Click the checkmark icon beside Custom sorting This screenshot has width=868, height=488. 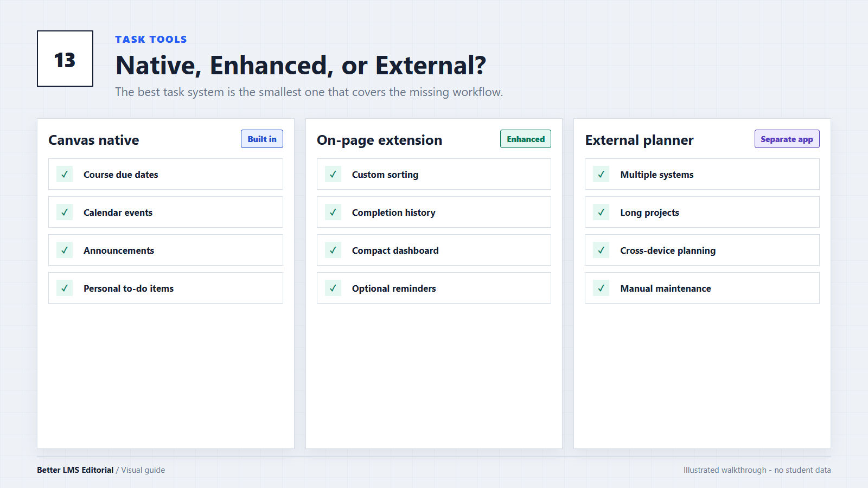[333, 174]
